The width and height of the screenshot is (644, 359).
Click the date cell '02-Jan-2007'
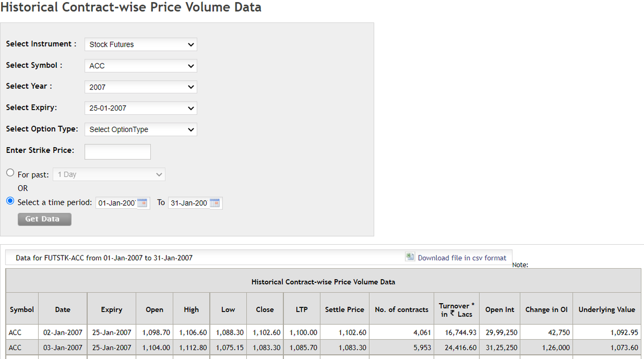point(63,333)
